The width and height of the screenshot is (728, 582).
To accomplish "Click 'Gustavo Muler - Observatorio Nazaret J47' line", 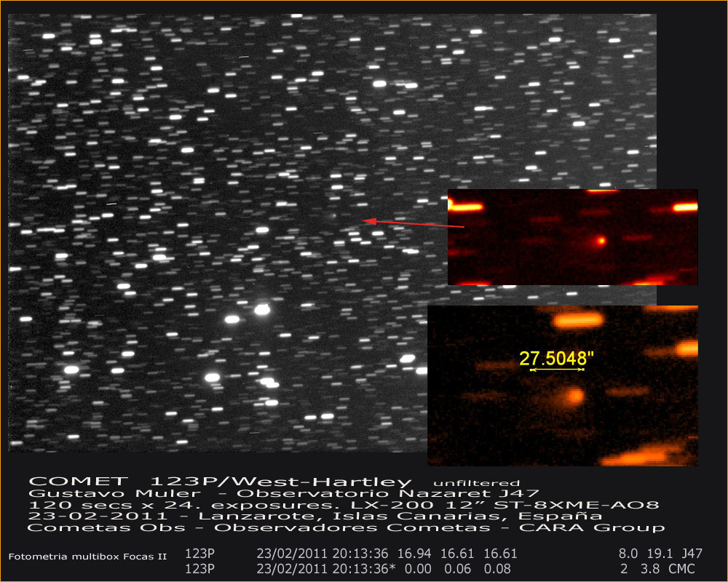I will tap(284, 493).
